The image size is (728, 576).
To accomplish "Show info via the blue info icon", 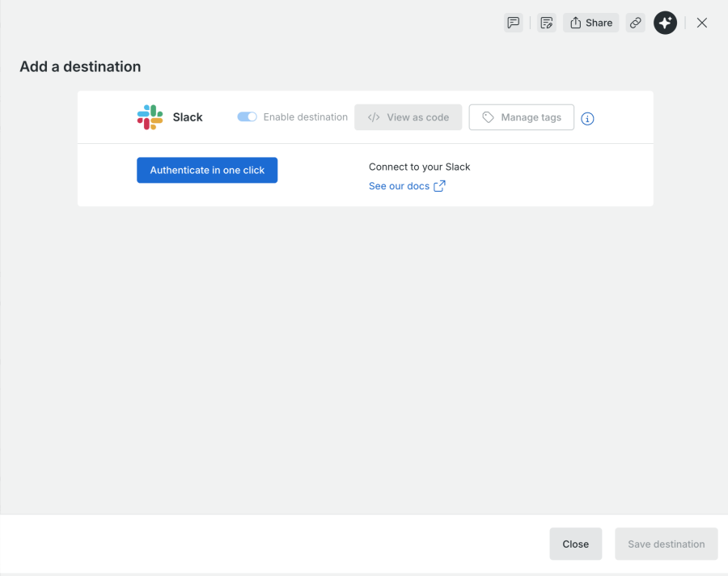I will (x=587, y=119).
